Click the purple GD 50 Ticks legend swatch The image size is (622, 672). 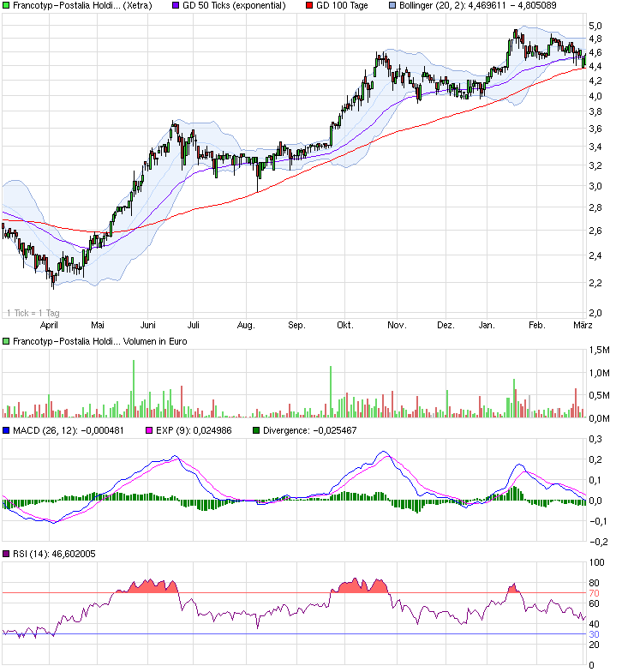pos(176,5)
